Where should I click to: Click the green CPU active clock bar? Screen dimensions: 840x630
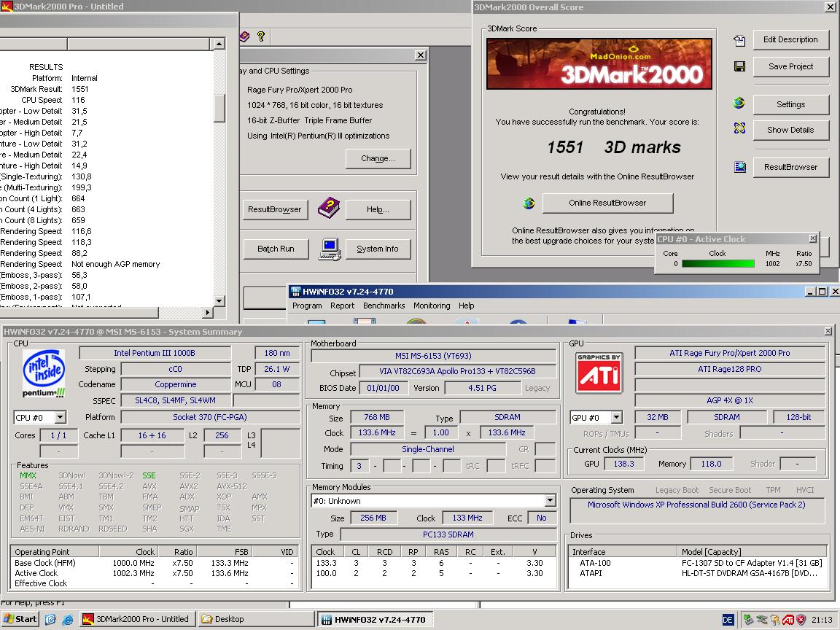[x=717, y=263]
